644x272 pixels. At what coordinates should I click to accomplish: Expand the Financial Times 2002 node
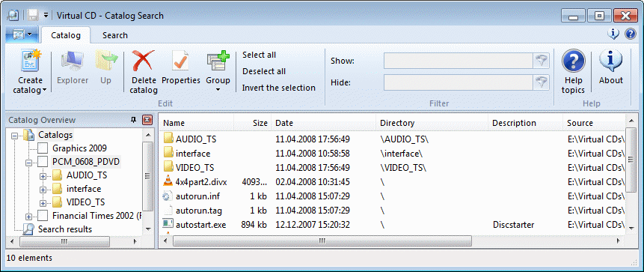point(28,217)
